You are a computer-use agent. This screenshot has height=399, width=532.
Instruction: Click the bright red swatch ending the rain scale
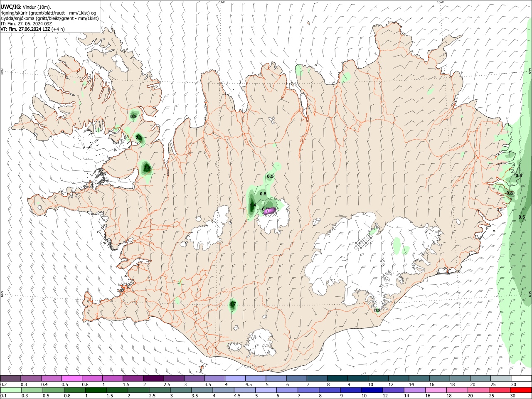(521, 390)
